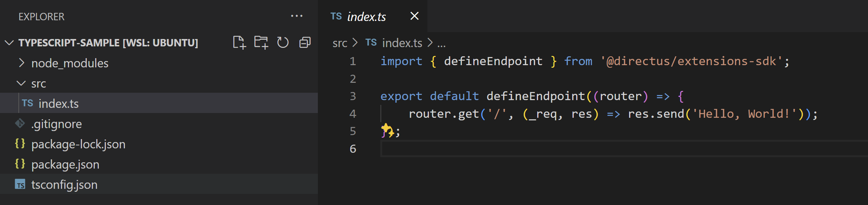This screenshot has width=868, height=205.
Task: Open package-lock.json file
Action: (x=159, y=144)
